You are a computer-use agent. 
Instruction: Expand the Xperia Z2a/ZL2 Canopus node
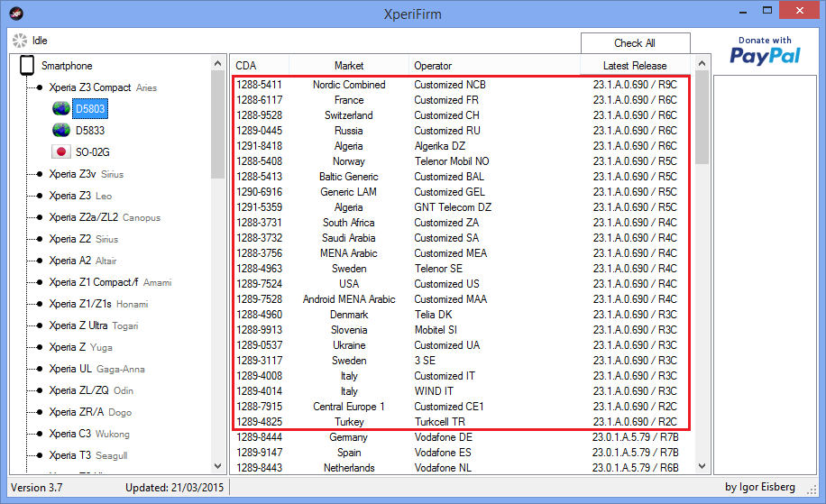tap(40, 217)
